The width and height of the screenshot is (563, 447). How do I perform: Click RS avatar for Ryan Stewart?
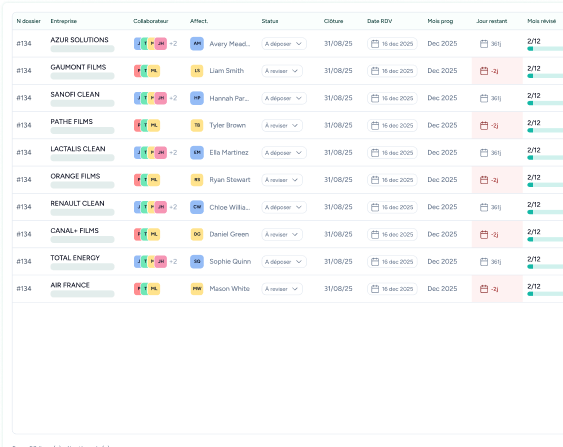point(197,180)
